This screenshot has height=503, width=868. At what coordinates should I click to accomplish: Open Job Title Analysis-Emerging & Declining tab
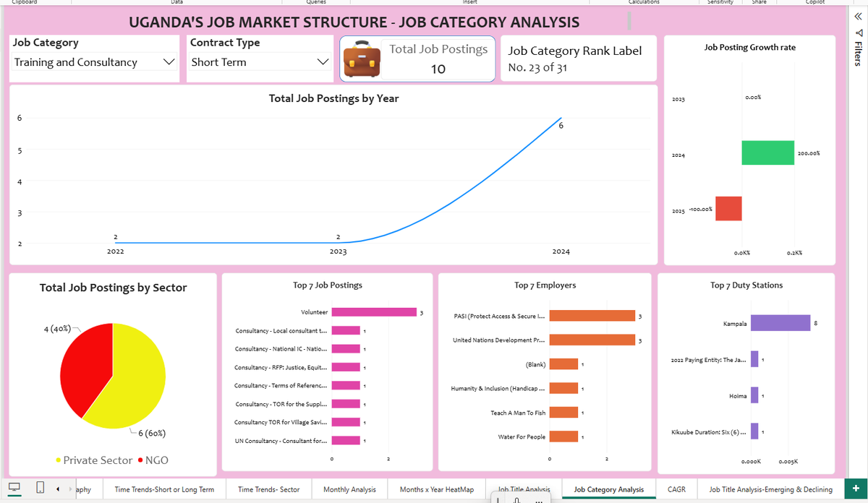tap(771, 489)
